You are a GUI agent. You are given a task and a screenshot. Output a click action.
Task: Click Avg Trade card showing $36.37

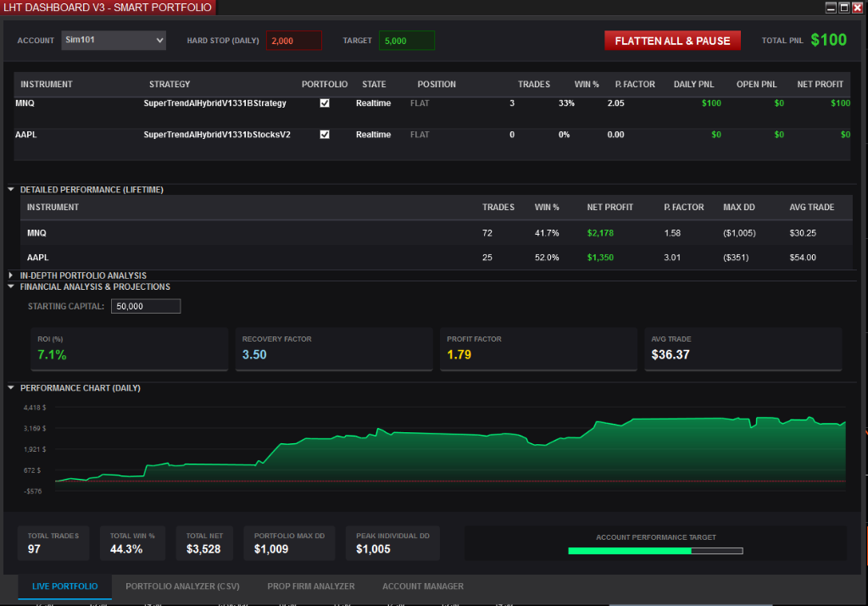tap(743, 348)
